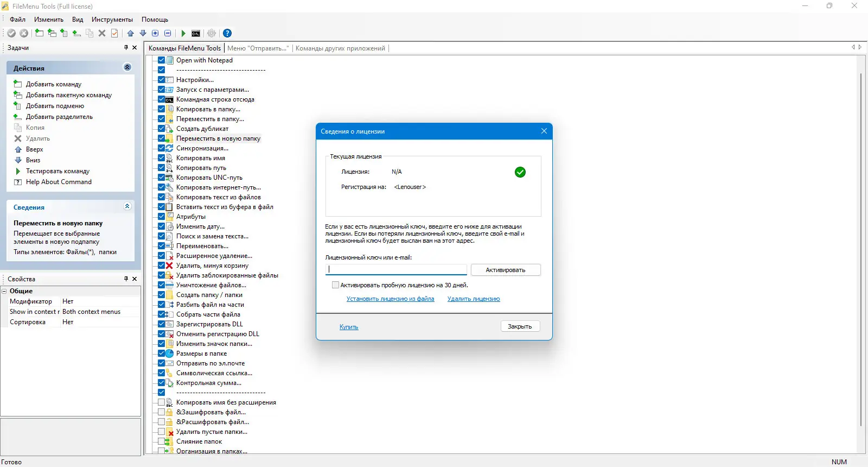Pin the Свойства panel with its pushpin

click(x=126, y=279)
